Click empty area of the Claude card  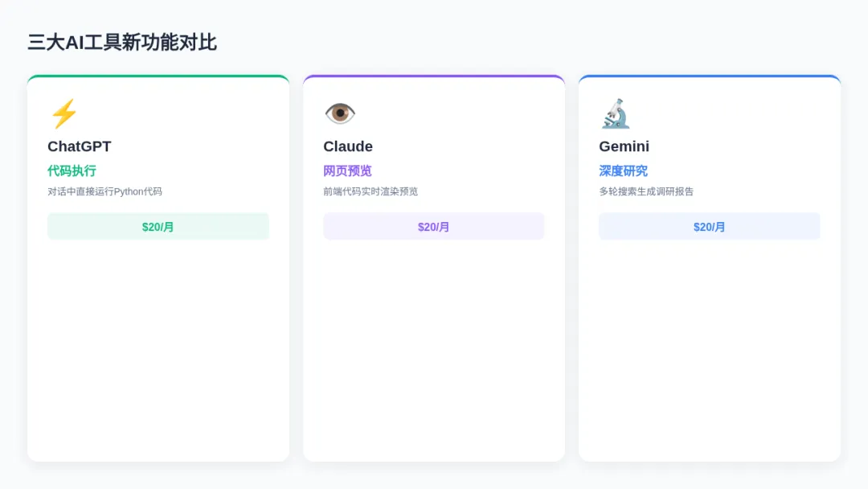click(x=434, y=349)
